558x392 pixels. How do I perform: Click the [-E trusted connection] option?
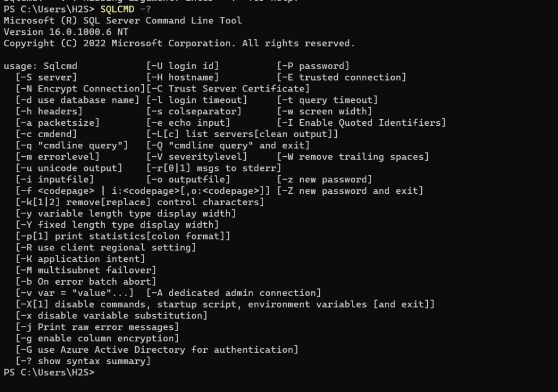coord(342,78)
